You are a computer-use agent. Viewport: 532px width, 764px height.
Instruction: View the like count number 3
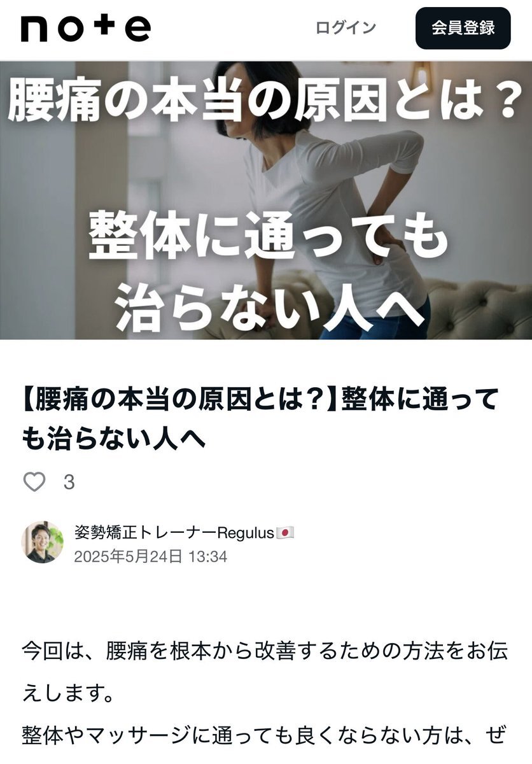coord(69,483)
